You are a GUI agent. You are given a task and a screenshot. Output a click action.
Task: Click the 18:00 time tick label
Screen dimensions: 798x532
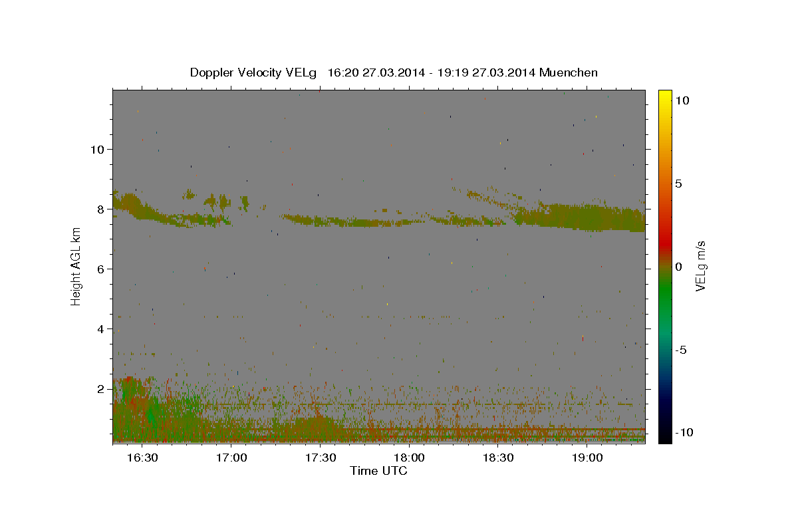click(409, 458)
